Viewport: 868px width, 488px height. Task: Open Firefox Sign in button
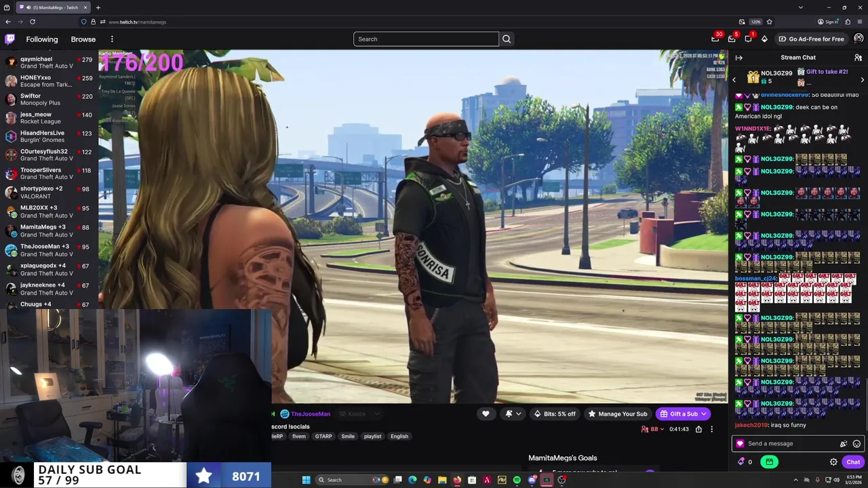pos(828,22)
